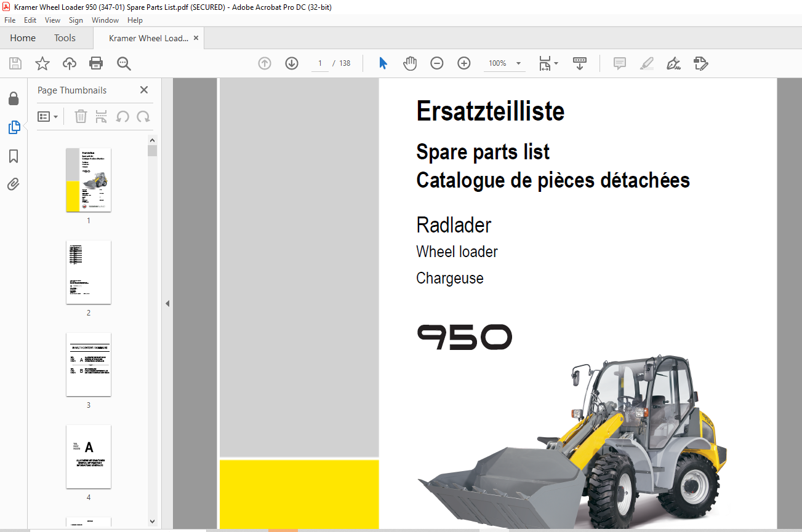Delete selected page with trash icon
The width and height of the screenshot is (802, 532).
81,116
